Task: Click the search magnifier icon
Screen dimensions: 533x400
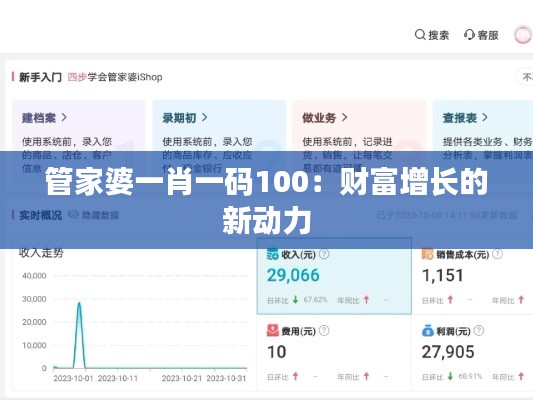Action: click(x=420, y=35)
